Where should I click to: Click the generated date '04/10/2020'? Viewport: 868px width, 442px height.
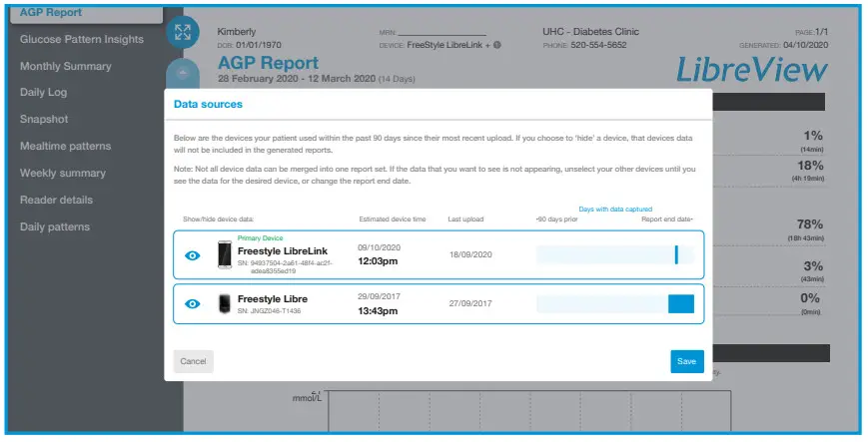pos(805,45)
